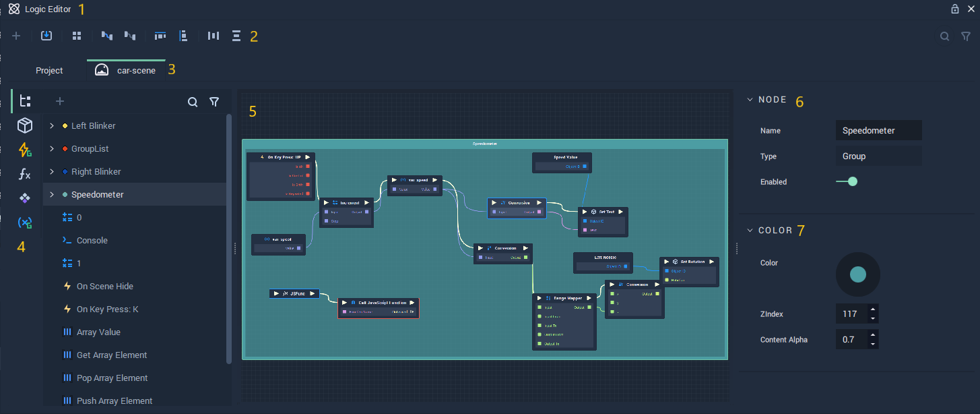Click the align left edges icon

point(183,36)
